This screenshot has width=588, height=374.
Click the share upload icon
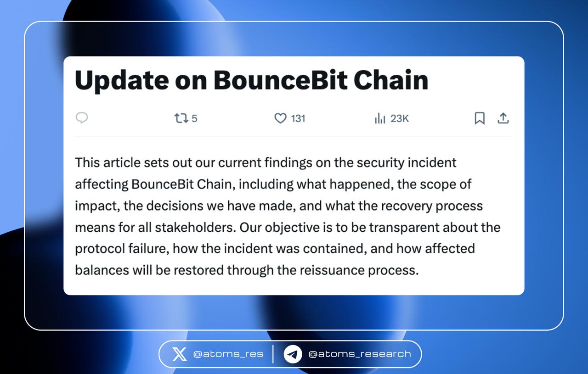click(503, 118)
